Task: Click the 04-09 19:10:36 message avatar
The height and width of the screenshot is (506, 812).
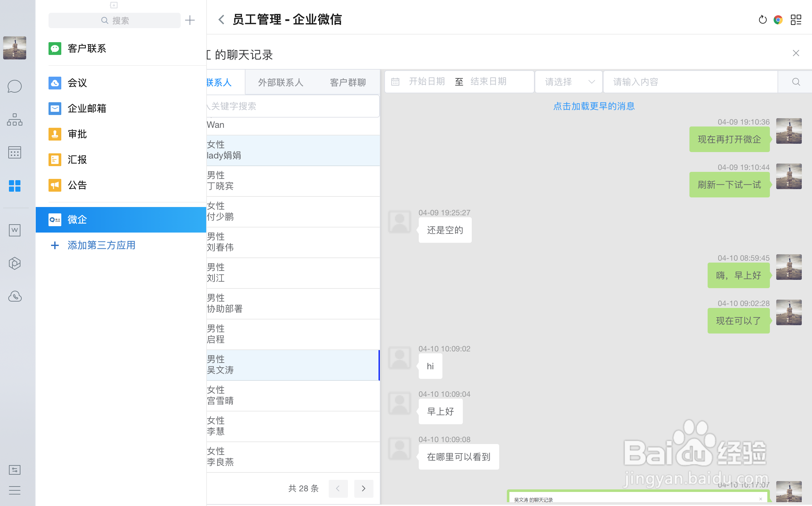Action: (x=789, y=131)
